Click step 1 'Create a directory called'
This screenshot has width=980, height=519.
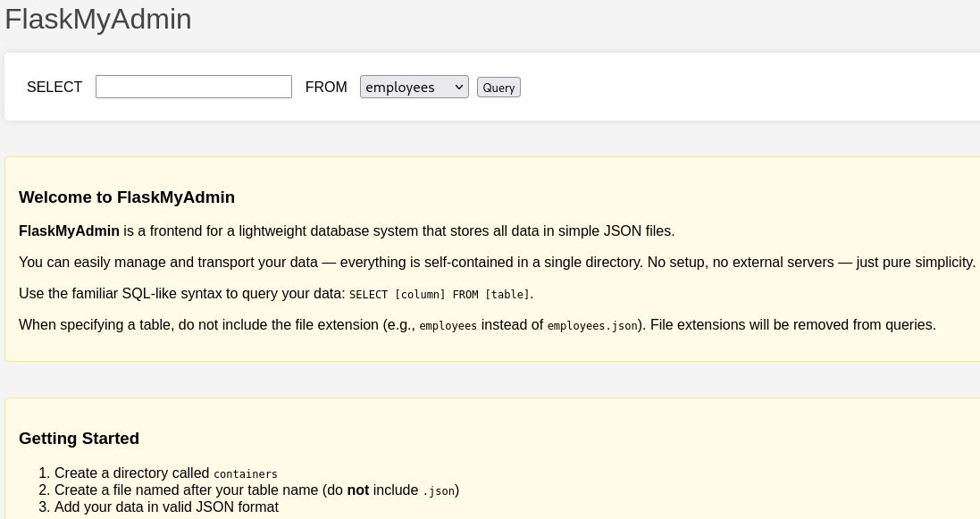[131, 473]
